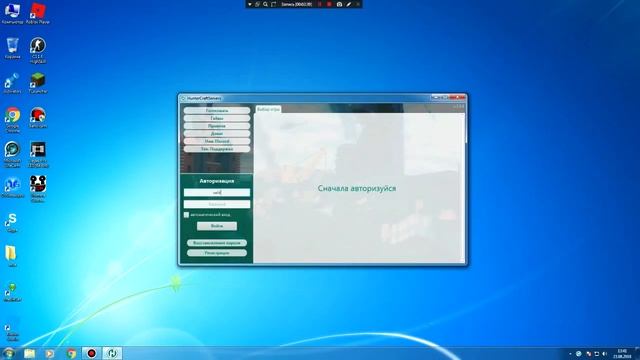
Task: Click the Сначала авторизуйся message text
Action: tap(357, 189)
